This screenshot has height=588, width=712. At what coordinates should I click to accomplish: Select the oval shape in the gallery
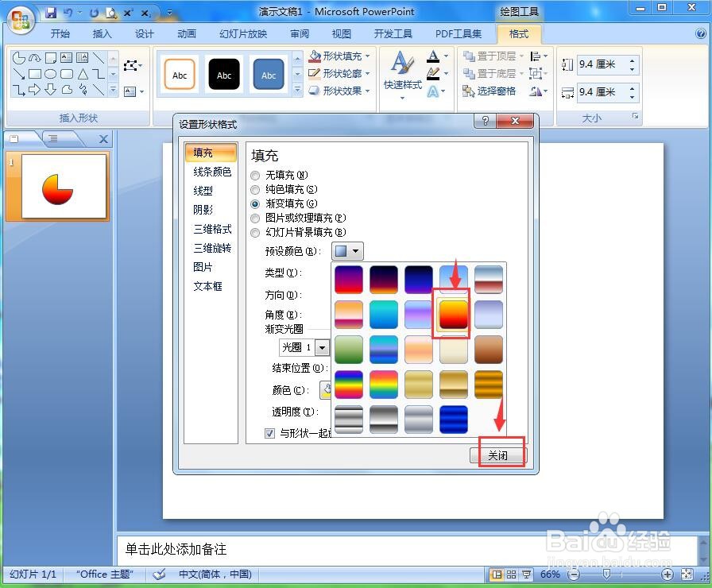tap(51, 74)
